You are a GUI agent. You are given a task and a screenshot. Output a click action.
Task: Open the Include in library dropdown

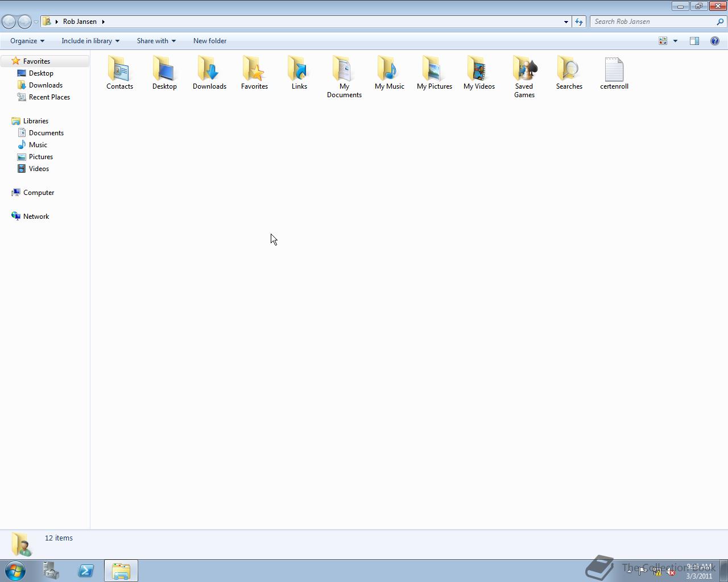pyautogui.click(x=90, y=41)
